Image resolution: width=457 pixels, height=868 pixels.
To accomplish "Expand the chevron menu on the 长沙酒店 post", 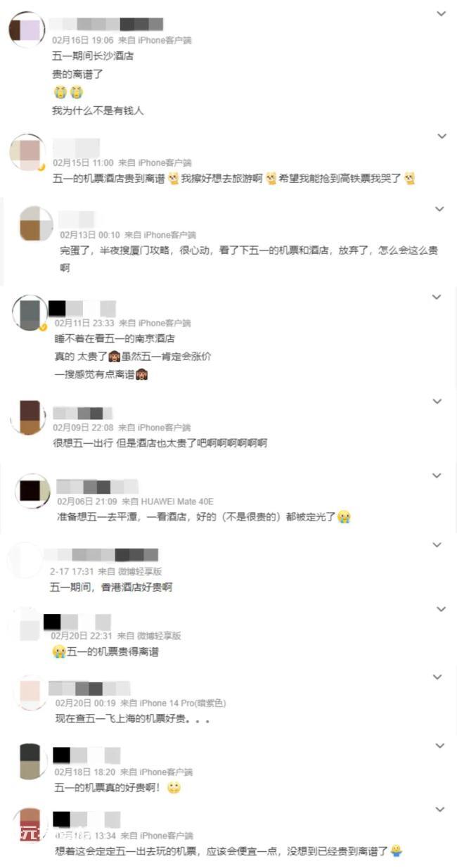I will click(x=442, y=13).
